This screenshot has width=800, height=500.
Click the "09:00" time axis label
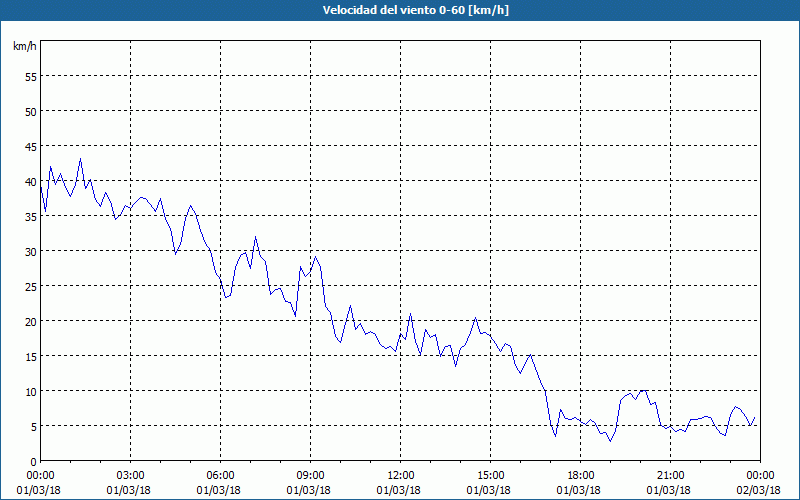[x=311, y=476]
